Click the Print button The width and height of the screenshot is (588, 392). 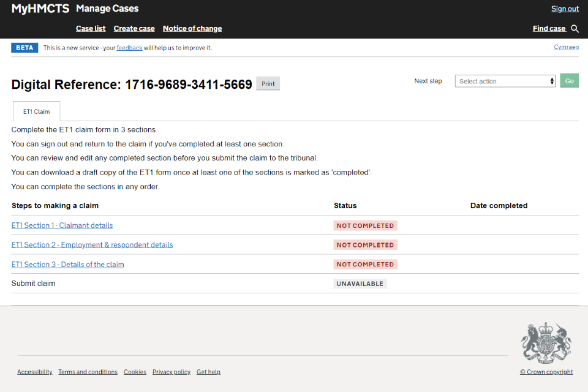268,84
